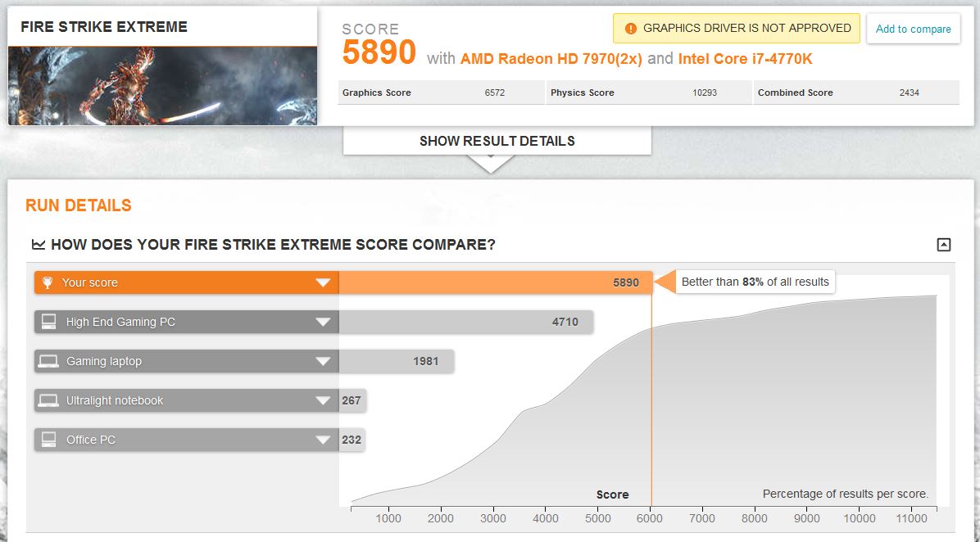The height and width of the screenshot is (542, 980).
Task: Select the Office PC label
Action: pyautogui.click(x=91, y=440)
